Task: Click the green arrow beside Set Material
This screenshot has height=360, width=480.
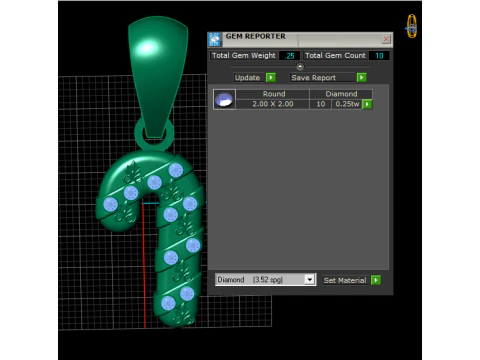Action: click(376, 280)
